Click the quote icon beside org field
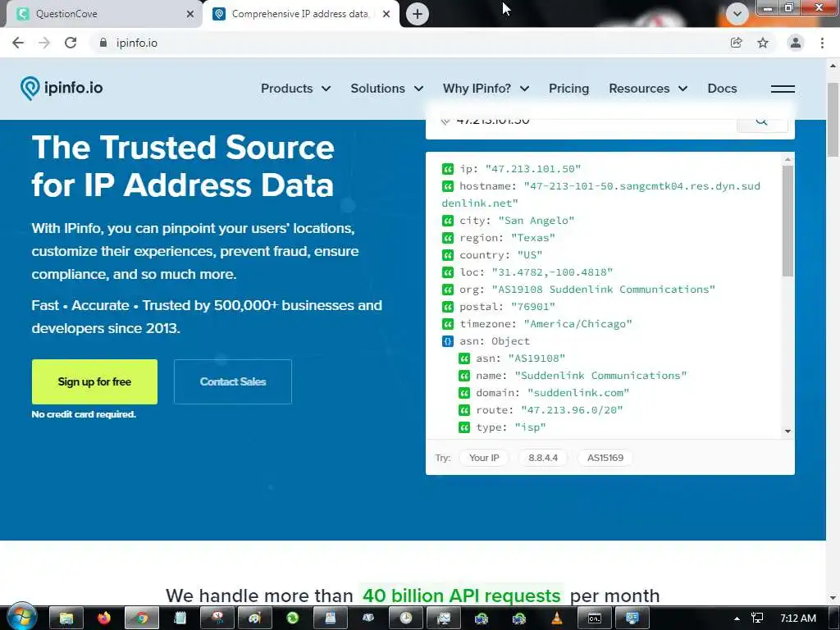The image size is (840, 630). (x=448, y=290)
